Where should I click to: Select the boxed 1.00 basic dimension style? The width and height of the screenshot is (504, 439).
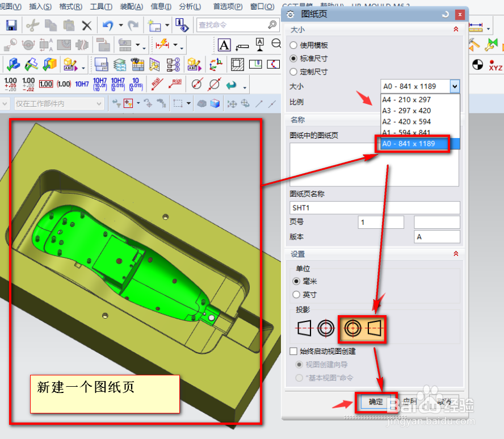(46, 84)
